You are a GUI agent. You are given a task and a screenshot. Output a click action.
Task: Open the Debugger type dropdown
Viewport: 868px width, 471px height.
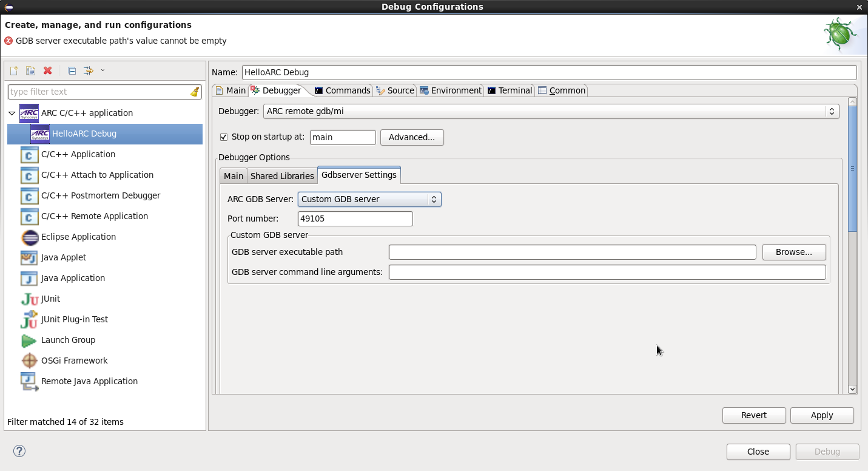[551, 111]
